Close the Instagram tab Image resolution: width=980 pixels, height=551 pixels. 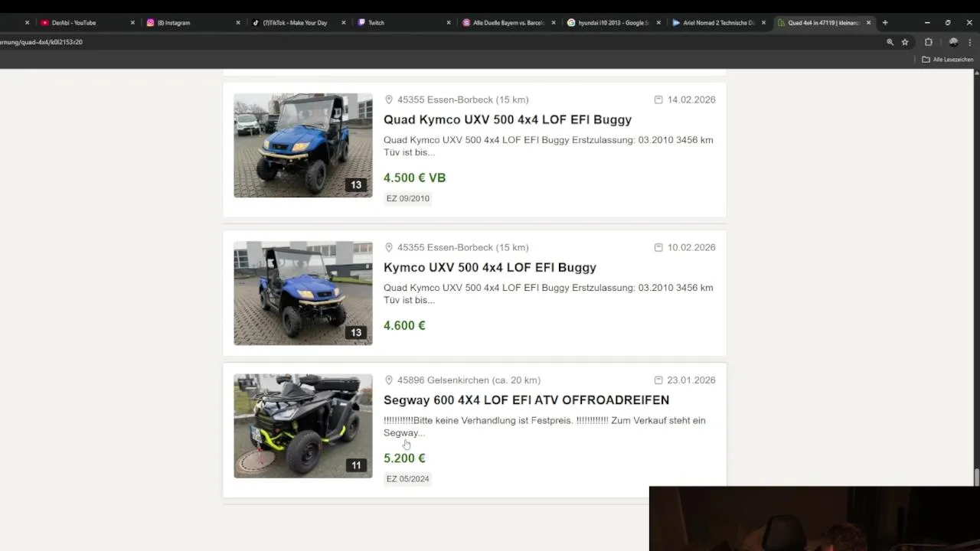coord(238,23)
